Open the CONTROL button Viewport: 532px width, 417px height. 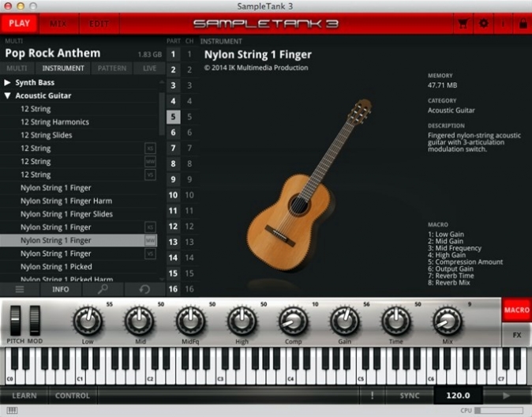(73, 396)
